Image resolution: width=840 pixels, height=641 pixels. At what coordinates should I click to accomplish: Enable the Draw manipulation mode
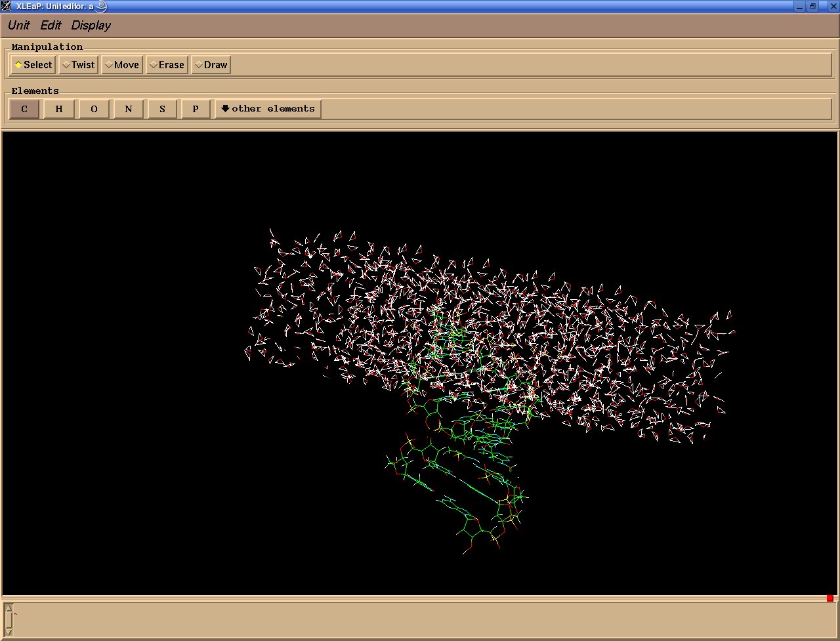(211, 65)
